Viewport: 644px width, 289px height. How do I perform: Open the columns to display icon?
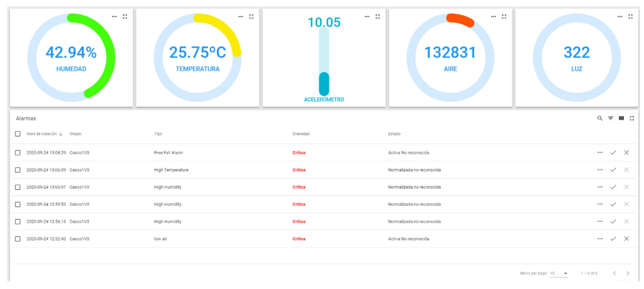[x=621, y=118]
